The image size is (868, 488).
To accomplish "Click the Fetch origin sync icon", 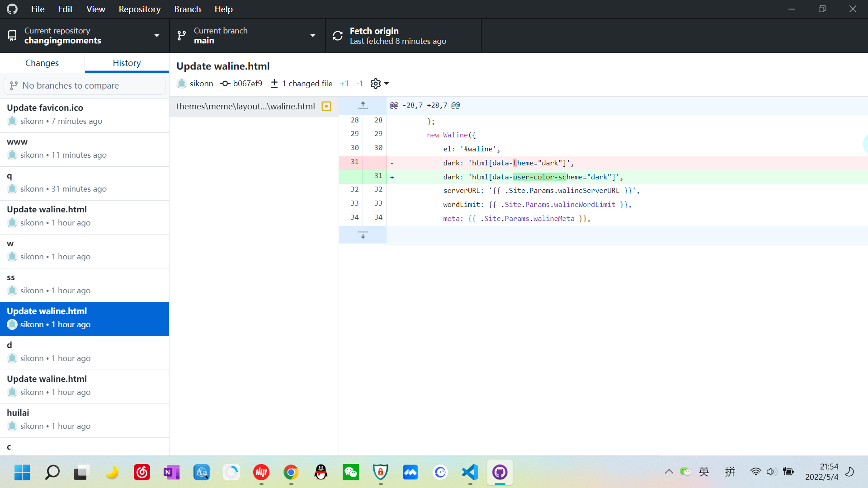I will pos(338,36).
